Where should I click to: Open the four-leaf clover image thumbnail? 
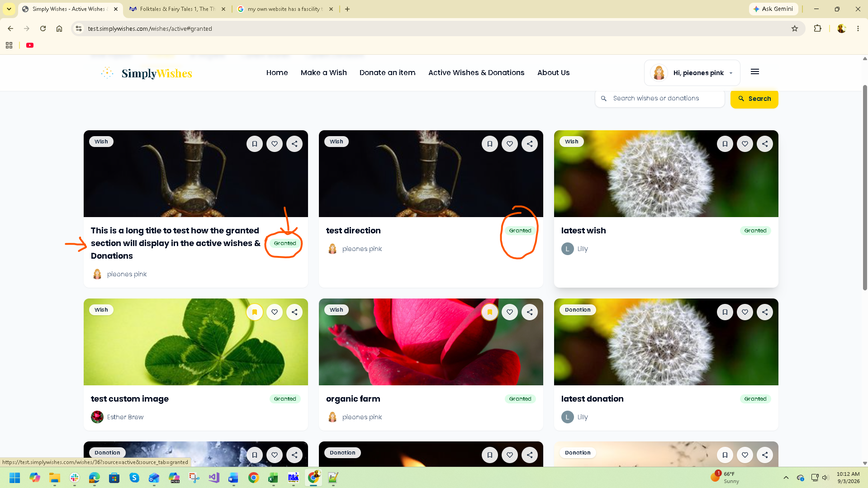coord(196,342)
